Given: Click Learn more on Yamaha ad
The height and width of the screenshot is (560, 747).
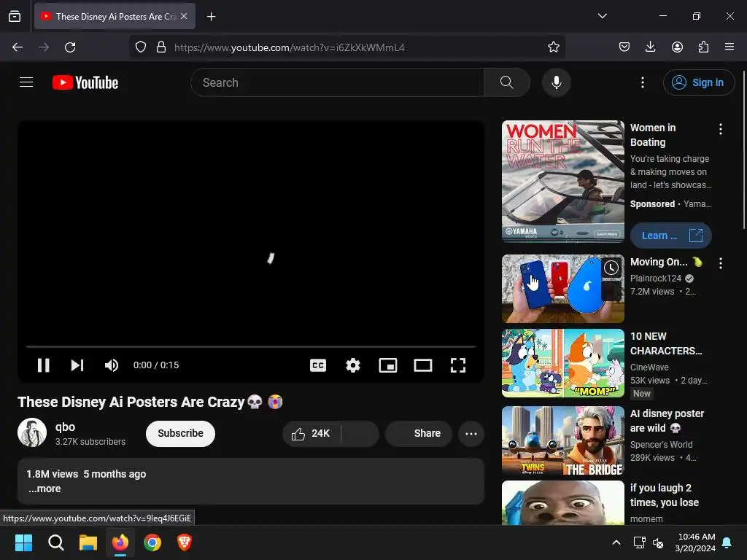Looking at the screenshot, I should click(x=671, y=236).
